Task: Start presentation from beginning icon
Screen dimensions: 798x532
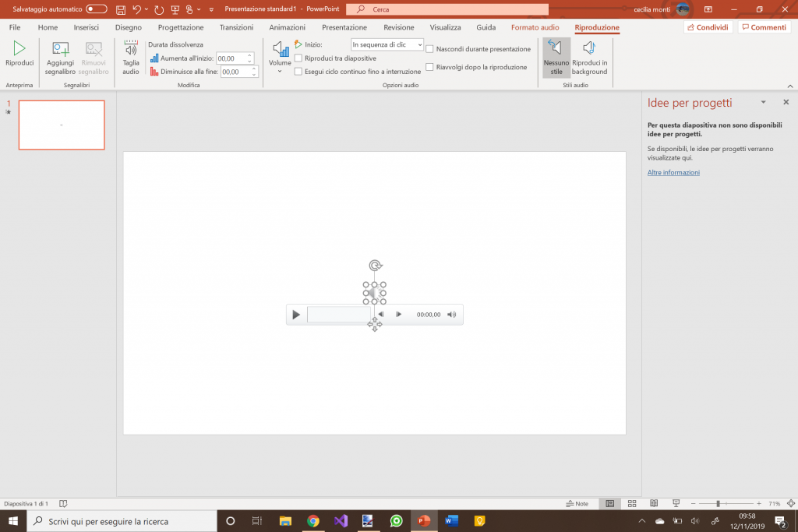Action: point(175,9)
